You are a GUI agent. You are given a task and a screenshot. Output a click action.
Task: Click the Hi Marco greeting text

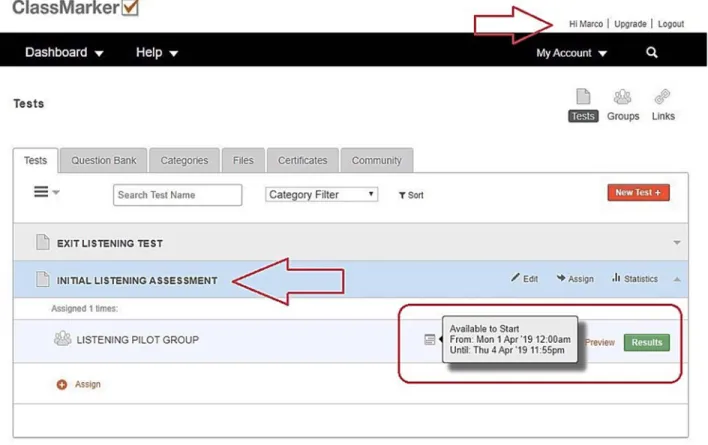coord(586,23)
